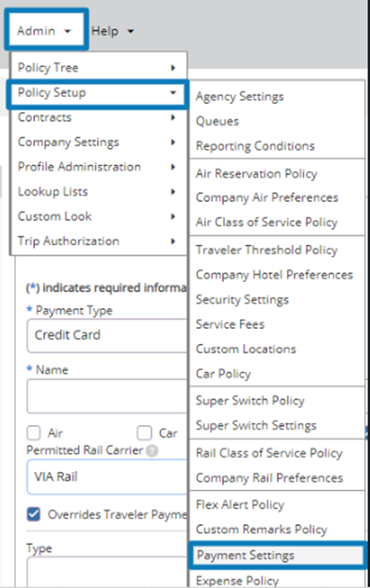The width and height of the screenshot is (370, 588).
Task: Click the Help menu dropdown arrow
Action: (x=130, y=31)
